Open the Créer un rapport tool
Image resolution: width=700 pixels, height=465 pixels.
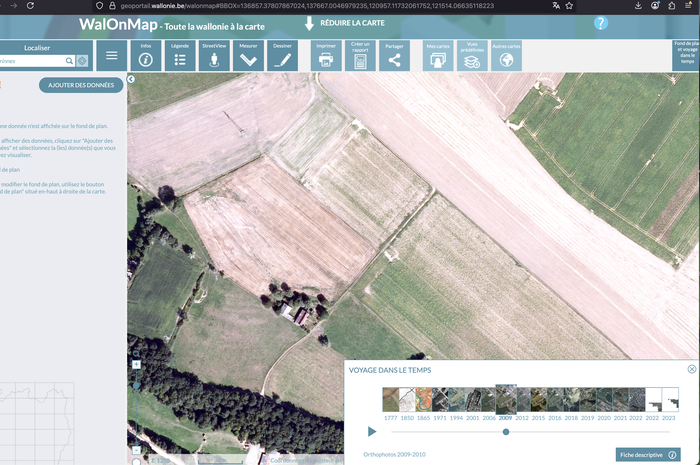tap(360, 56)
